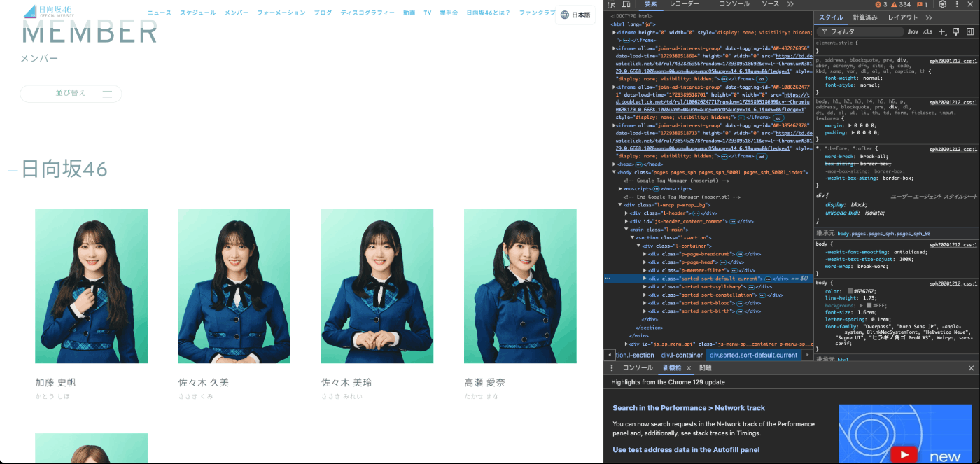The width and height of the screenshot is (980, 464).
Task: Open the Search in Performance Network track link
Action: (689, 408)
